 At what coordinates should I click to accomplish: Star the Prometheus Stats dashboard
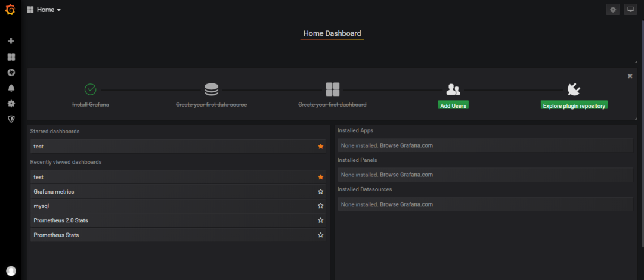[x=320, y=235]
